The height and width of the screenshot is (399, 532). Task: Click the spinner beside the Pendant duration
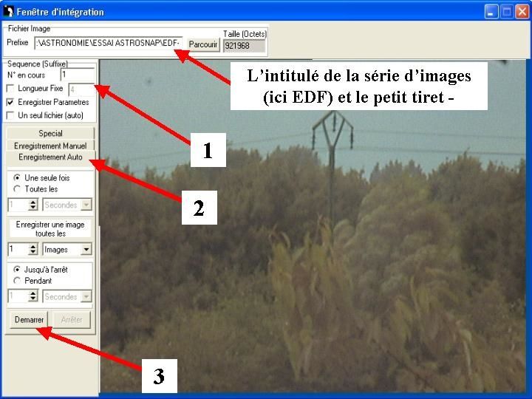tap(33, 296)
